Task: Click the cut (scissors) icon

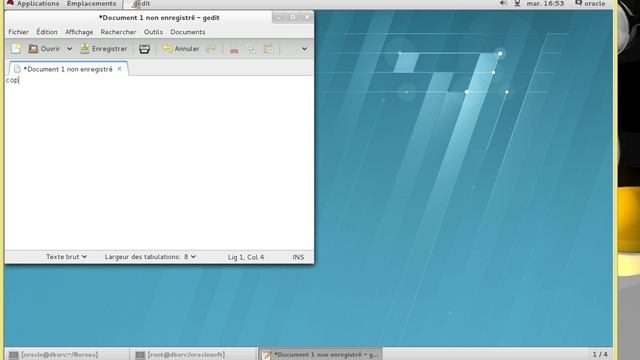Action: (234, 49)
